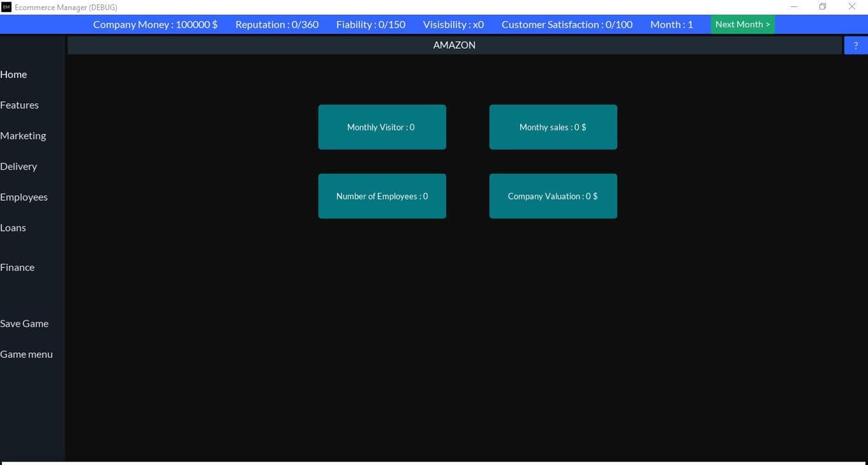Screen dimensions: 868x465
Task: Click the Monthy sales card
Action: 553,127
